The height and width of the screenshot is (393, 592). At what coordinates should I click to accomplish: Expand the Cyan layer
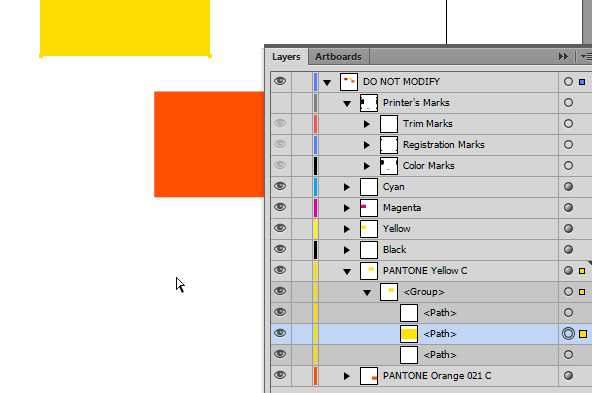(347, 187)
